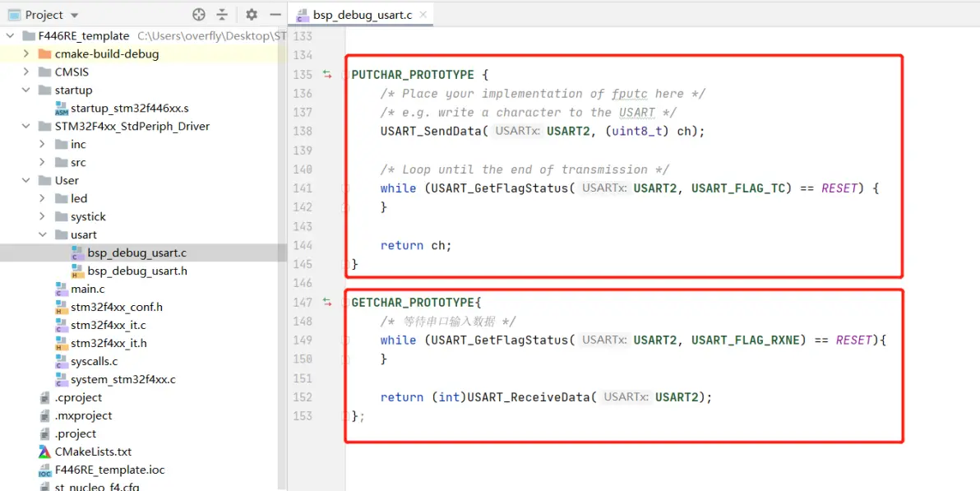Viewport: 980px width, 491px height.
Task: Open Project panel settings gear
Action: click(252, 15)
